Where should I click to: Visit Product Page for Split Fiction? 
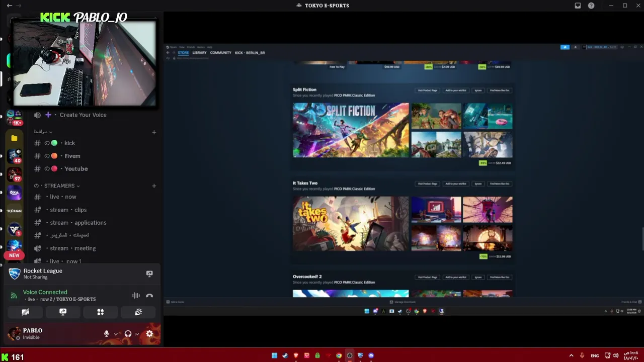point(427,90)
